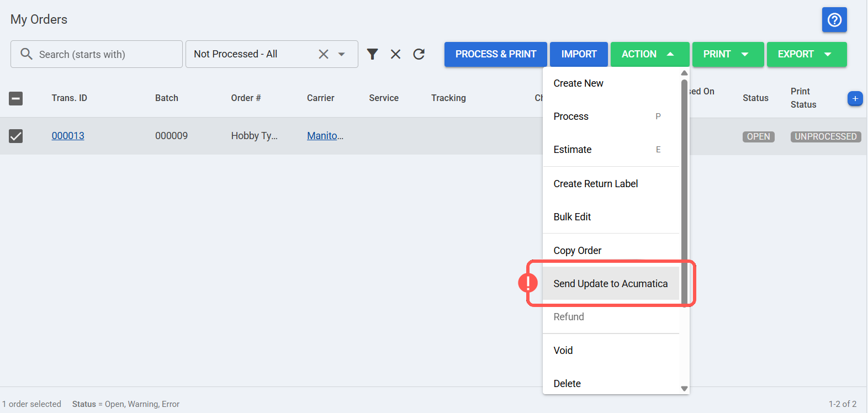Click the Carrier column header
The image size is (868, 413).
coord(321,98)
